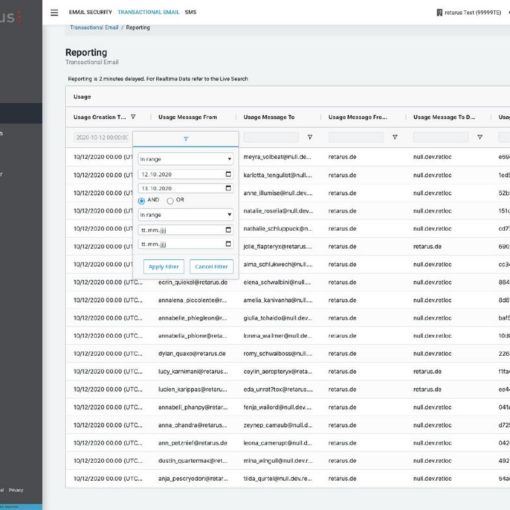This screenshot has width=510, height=510.
Task: Open the Privacy link in sidebar footer
Action: 16,490
